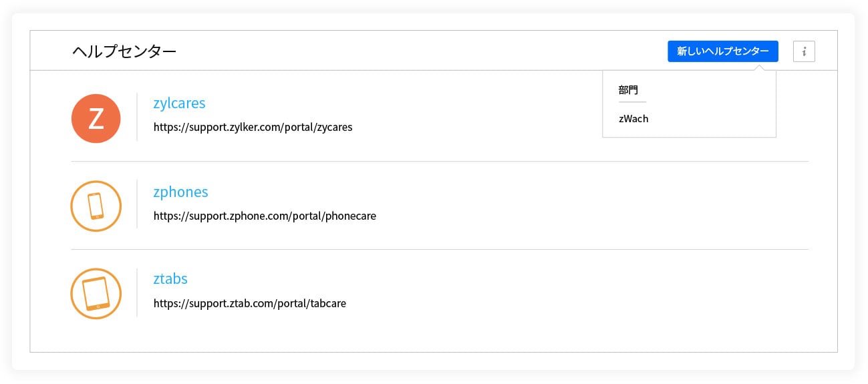Choose zWach from the department dropdown

click(x=633, y=119)
